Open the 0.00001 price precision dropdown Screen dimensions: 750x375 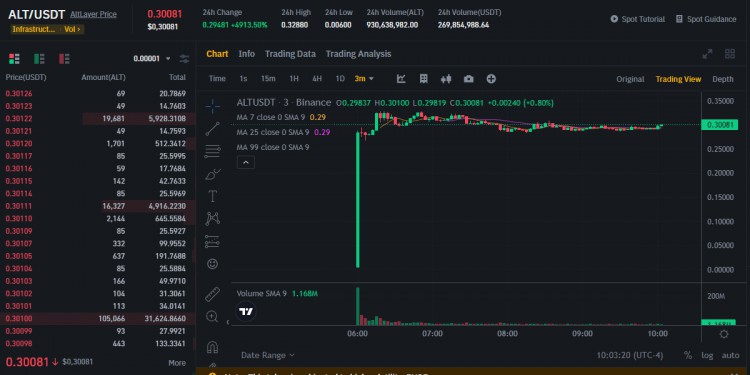coord(152,59)
